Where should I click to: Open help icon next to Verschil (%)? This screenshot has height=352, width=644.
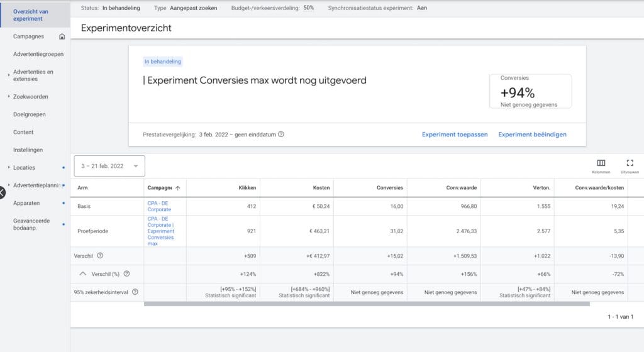(126, 273)
